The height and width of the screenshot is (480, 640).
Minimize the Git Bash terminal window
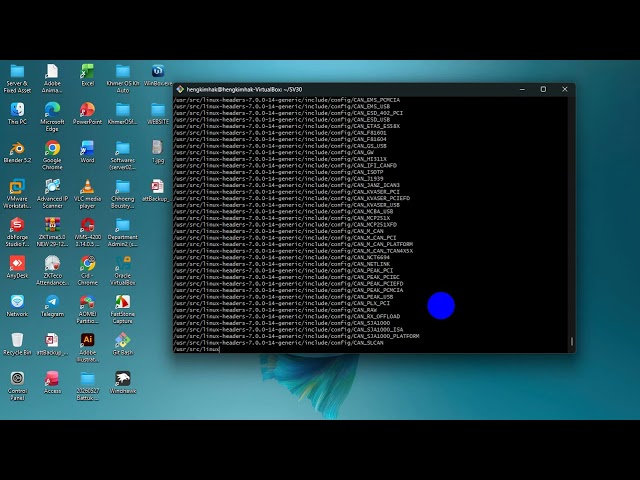tap(522, 89)
